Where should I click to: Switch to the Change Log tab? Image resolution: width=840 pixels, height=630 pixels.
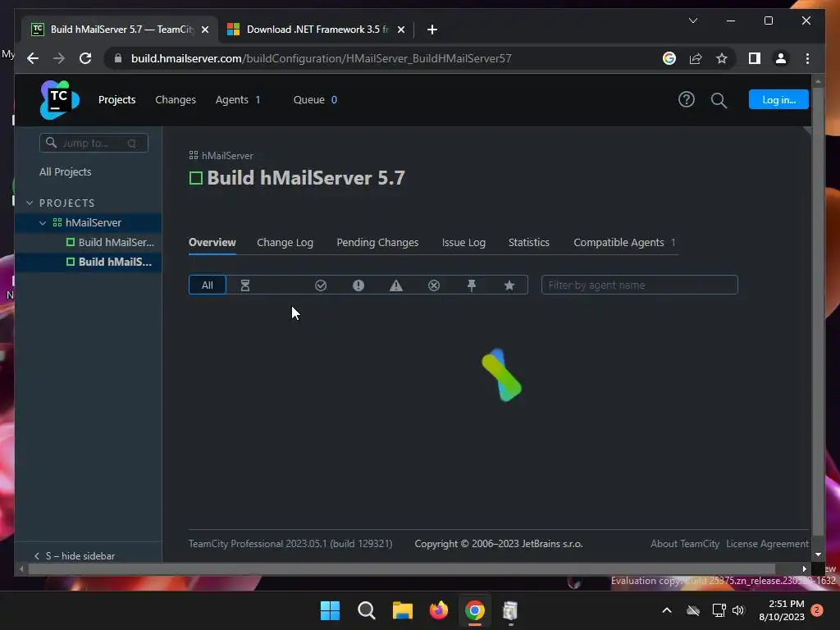(285, 243)
